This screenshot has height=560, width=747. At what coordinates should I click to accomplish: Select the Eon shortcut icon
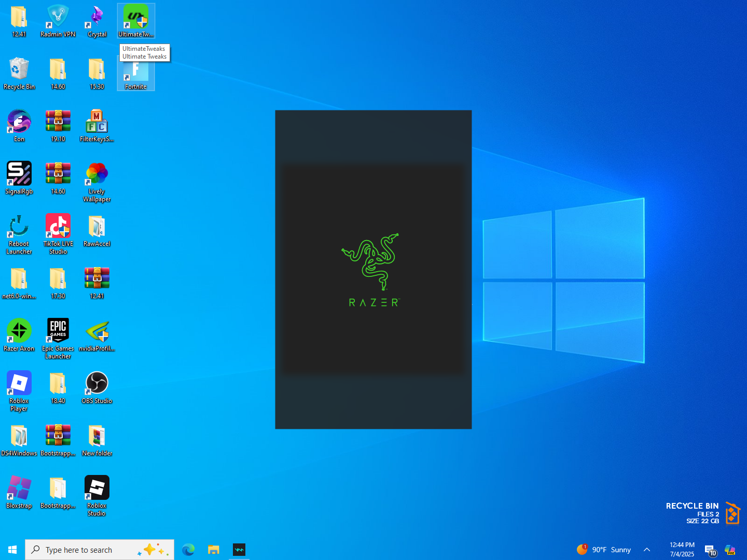19,126
